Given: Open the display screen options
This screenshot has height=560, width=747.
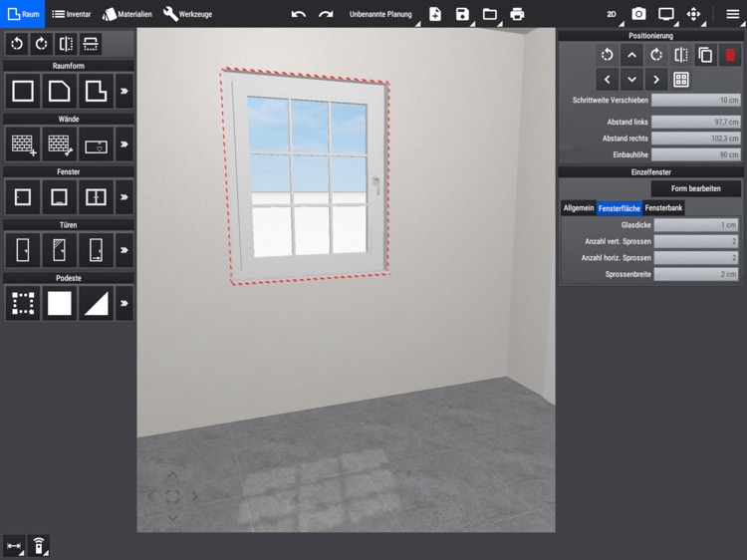Looking at the screenshot, I should pyautogui.click(x=666, y=14).
